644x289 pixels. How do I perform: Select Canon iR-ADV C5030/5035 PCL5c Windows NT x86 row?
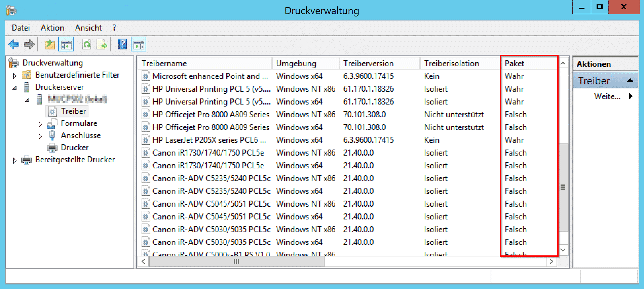[x=348, y=230]
